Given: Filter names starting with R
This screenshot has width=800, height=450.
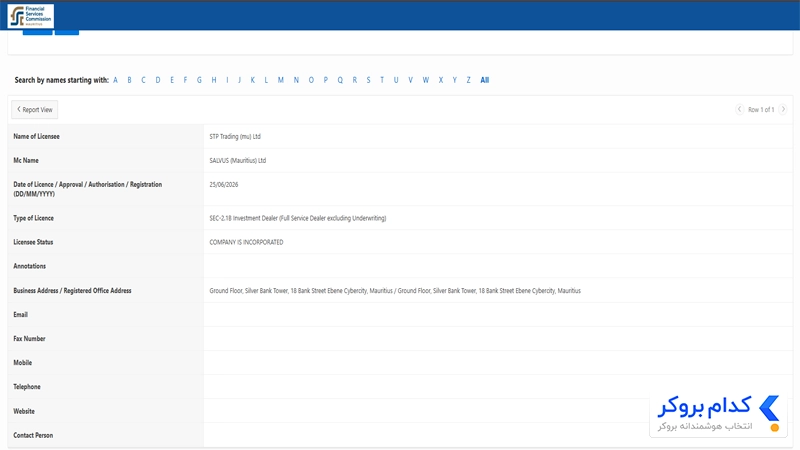Looking at the screenshot, I should click(x=355, y=80).
